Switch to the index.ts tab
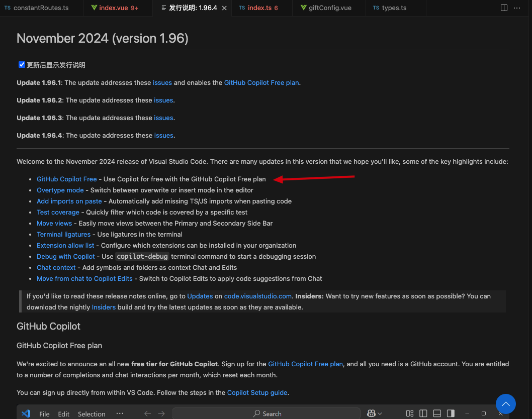 tap(261, 8)
